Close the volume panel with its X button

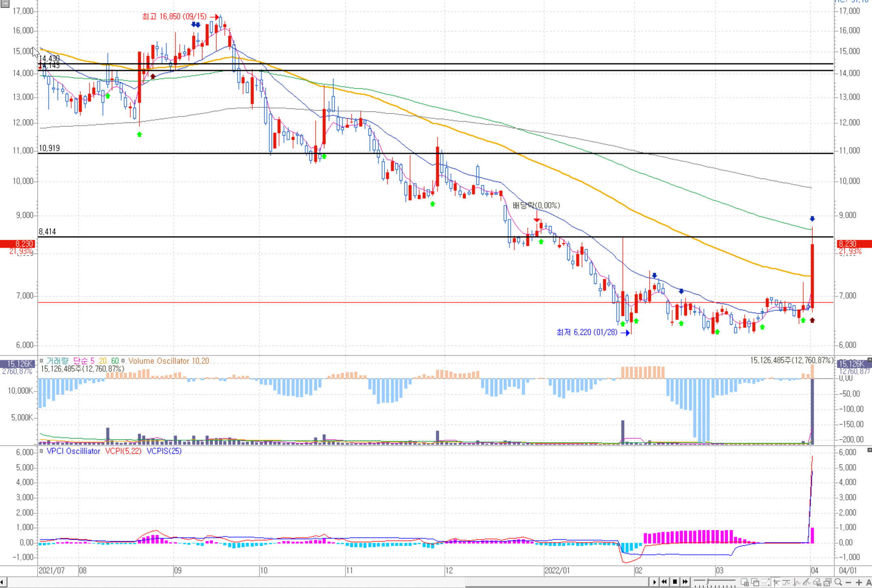(x=870, y=360)
